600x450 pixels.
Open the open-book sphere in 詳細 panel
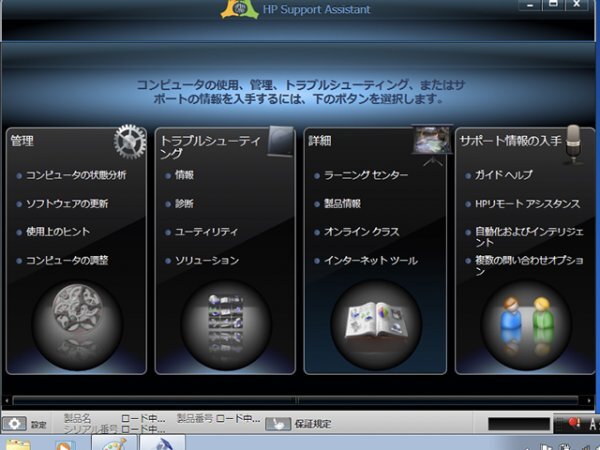[376, 325]
